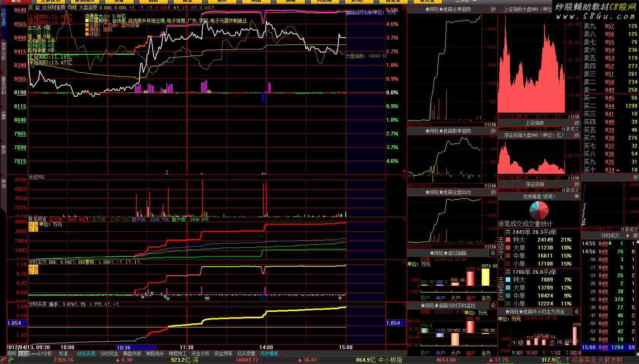Open settings 设 for 超赢分时实时监控 panel
The image size is (639, 364).
(493, 305)
